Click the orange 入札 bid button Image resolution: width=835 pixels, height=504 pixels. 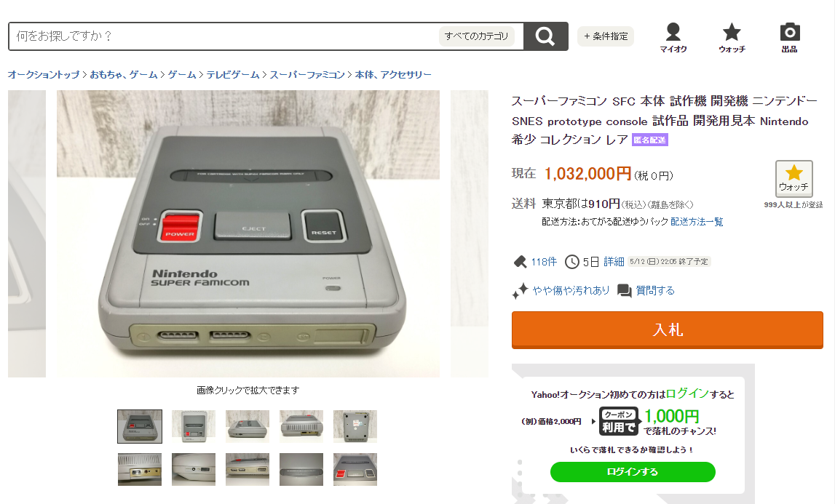point(668,330)
